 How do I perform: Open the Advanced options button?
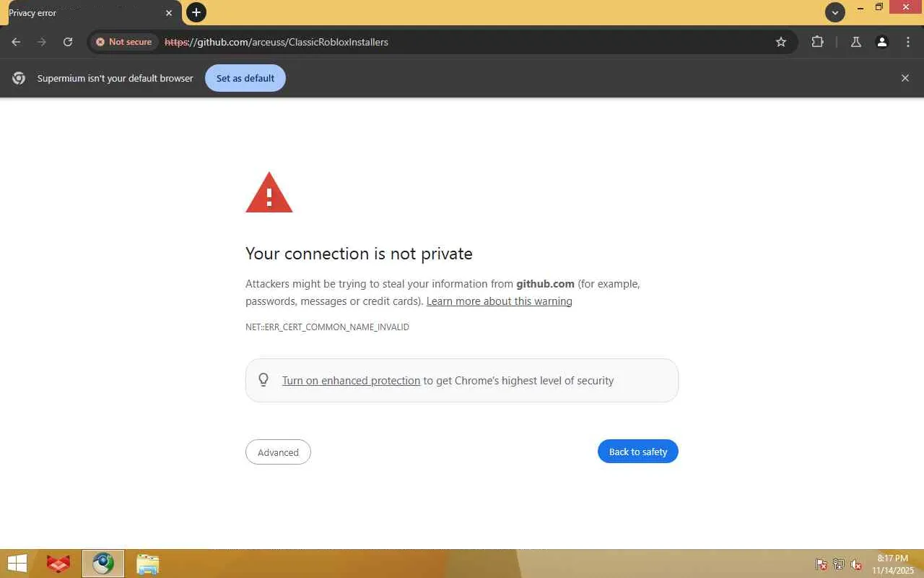point(278,452)
